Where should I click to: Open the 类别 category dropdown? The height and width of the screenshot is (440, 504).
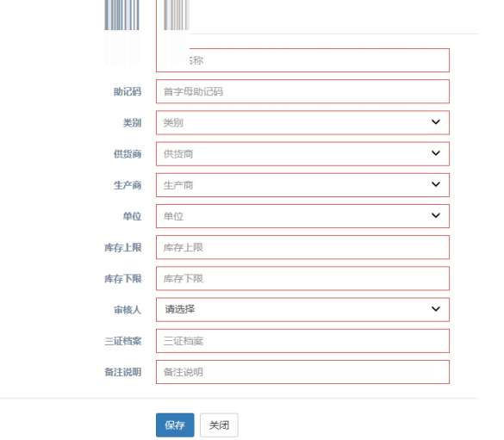click(302, 122)
